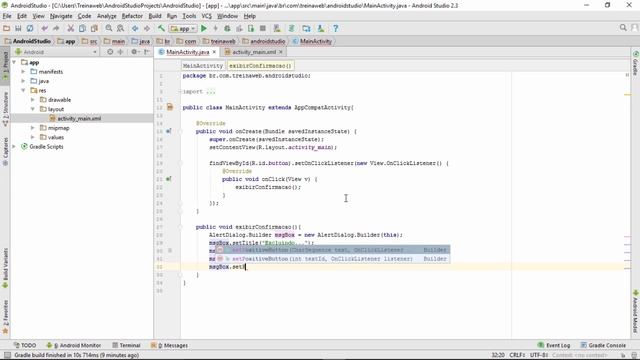
Task: Navigate Back with the left arrow icon
Action: [135, 28]
